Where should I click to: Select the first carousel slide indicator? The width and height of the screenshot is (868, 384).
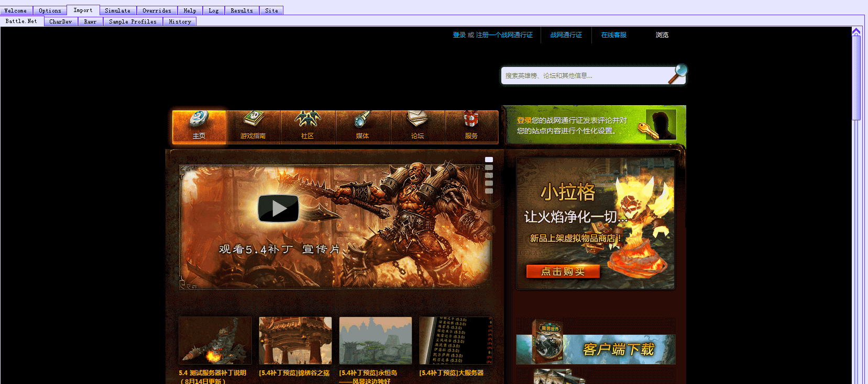pyautogui.click(x=489, y=160)
